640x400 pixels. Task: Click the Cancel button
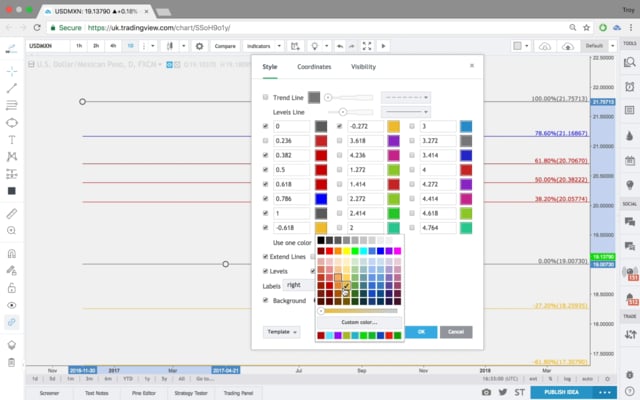(x=455, y=332)
